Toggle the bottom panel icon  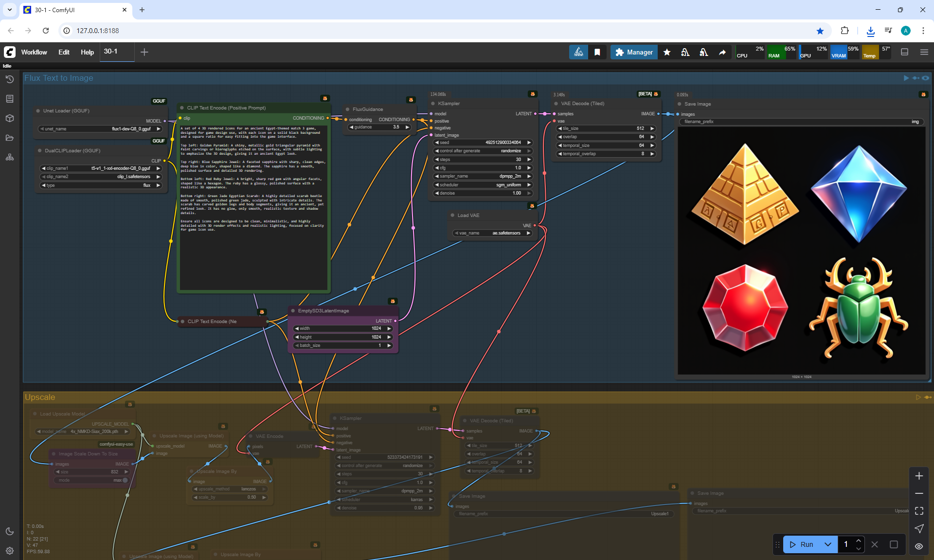pos(905,52)
